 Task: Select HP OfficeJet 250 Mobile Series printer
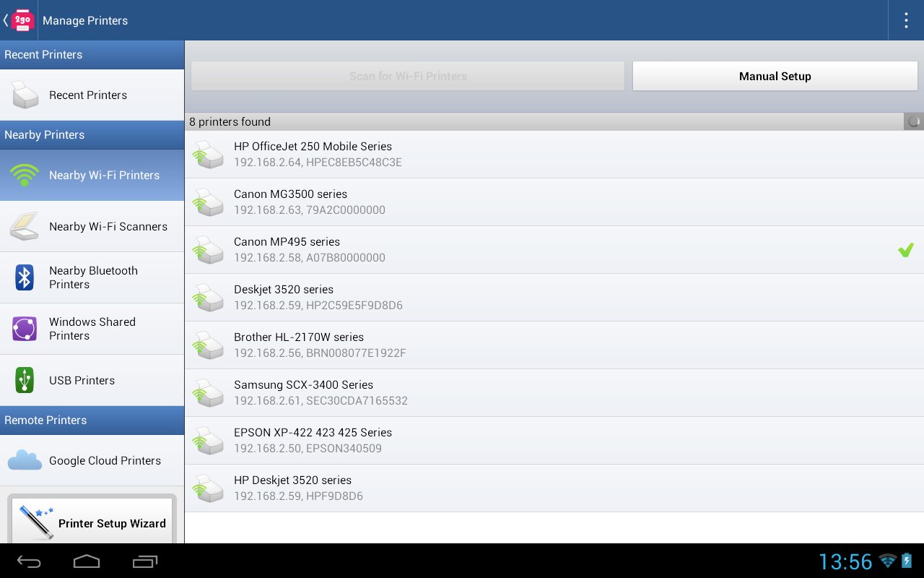pos(554,155)
